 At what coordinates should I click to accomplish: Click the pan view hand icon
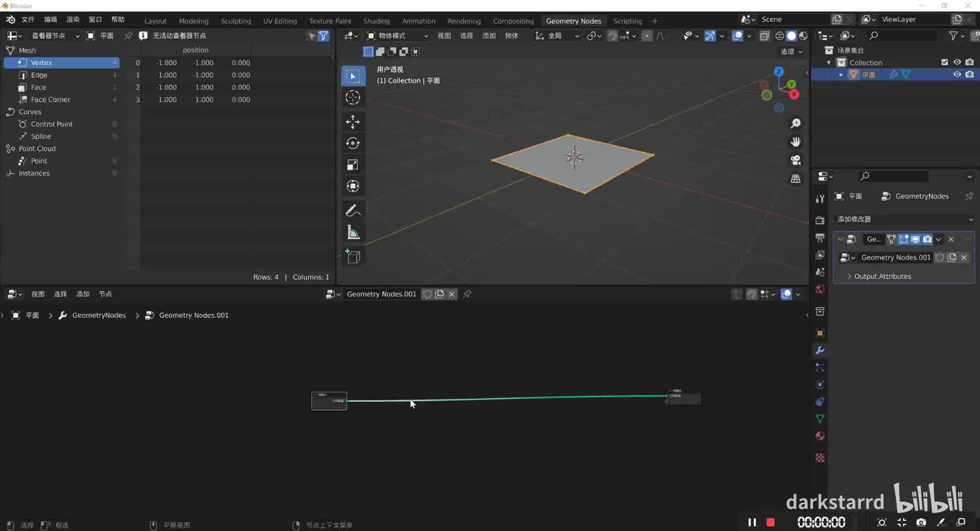[796, 142]
